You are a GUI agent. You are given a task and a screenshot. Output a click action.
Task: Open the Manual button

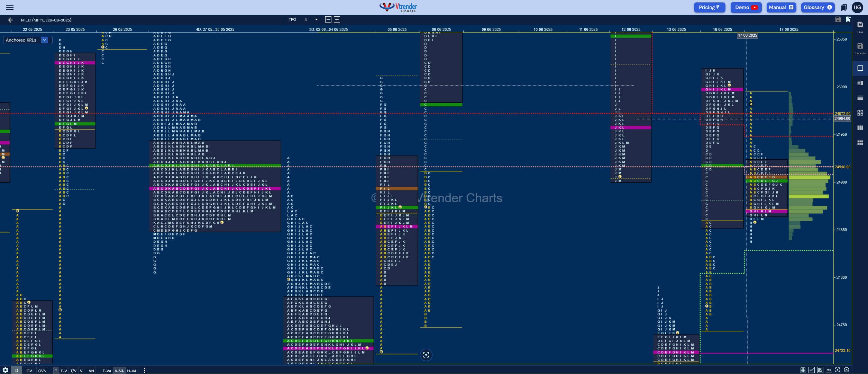click(x=781, y=7)
